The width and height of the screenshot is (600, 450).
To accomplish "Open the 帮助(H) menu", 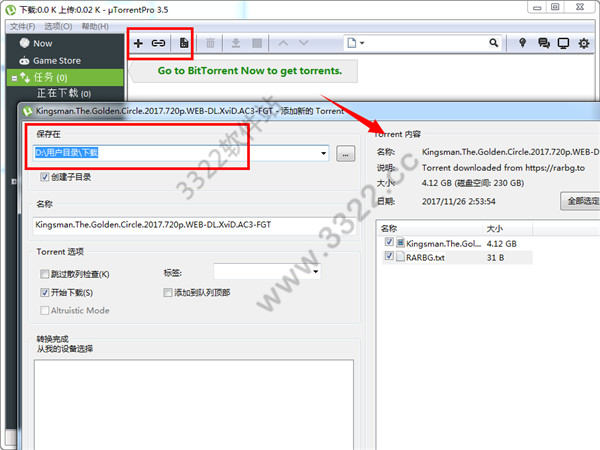I will pyautogui.click(x=95, y=26).
